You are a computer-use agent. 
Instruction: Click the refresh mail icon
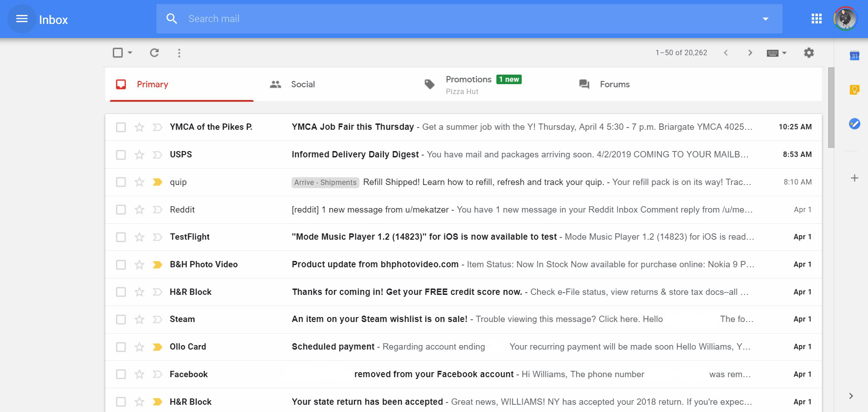[x=154, y=53]
